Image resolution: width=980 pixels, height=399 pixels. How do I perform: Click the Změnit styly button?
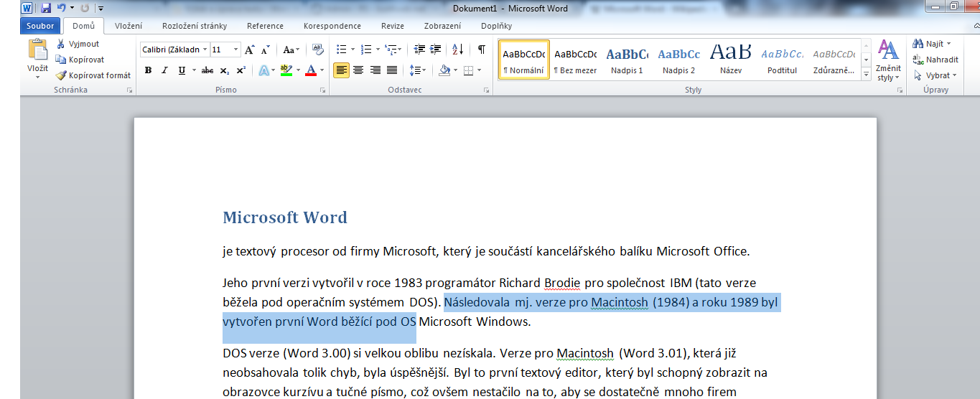[x=889, y=60]
